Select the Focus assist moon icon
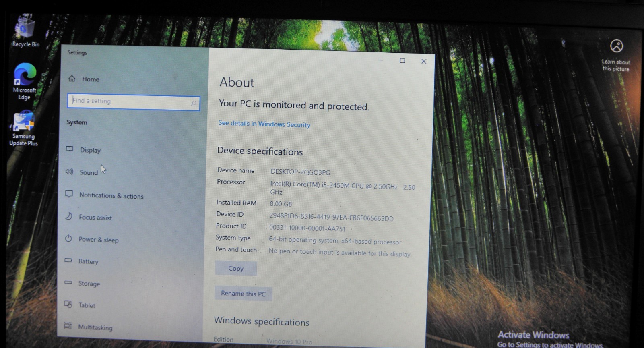This screenshot has width=644, height=348. click(x=69, y=217)
